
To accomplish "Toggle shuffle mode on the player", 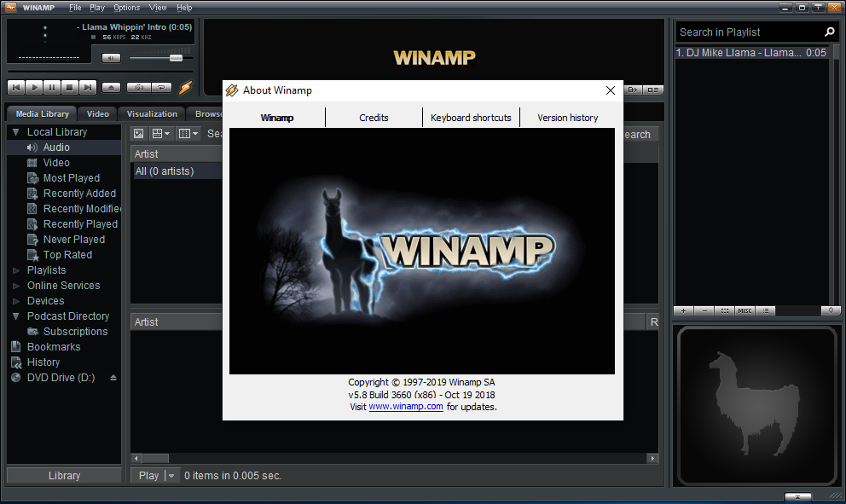I will tap(138, 87).
